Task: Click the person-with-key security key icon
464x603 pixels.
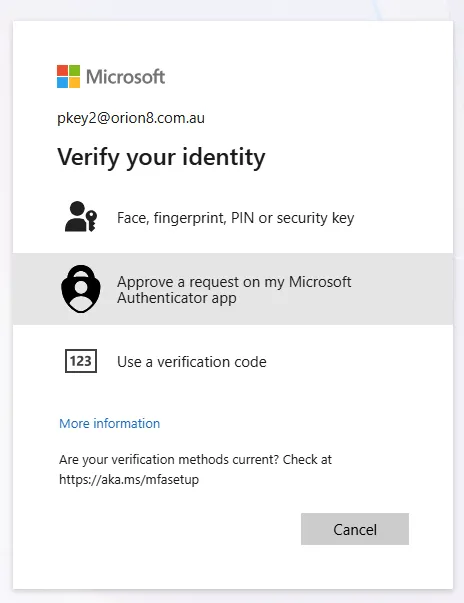Action: [81, 217]
